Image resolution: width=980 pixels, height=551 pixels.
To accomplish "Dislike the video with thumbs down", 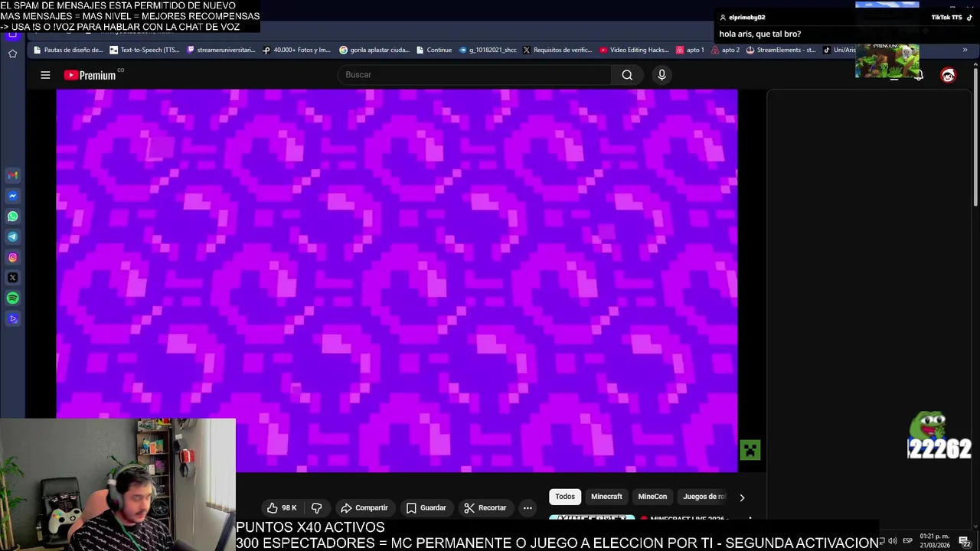I will point(316,508).
